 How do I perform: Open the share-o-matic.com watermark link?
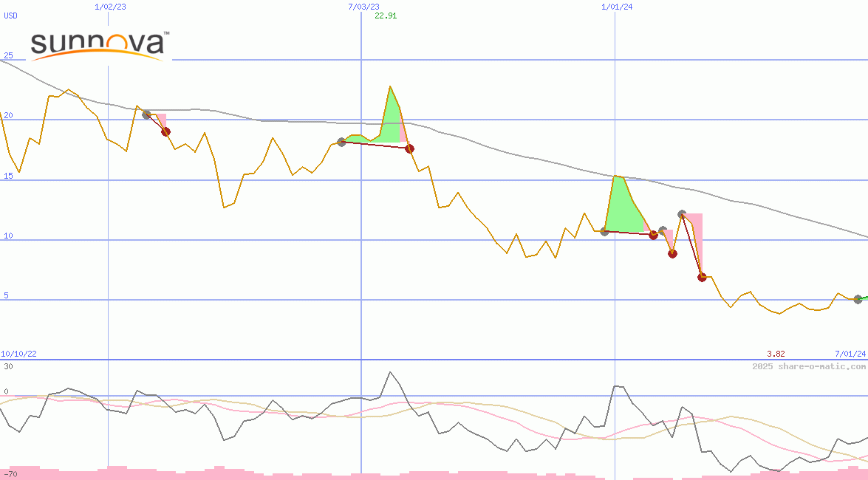coord(809,366)
